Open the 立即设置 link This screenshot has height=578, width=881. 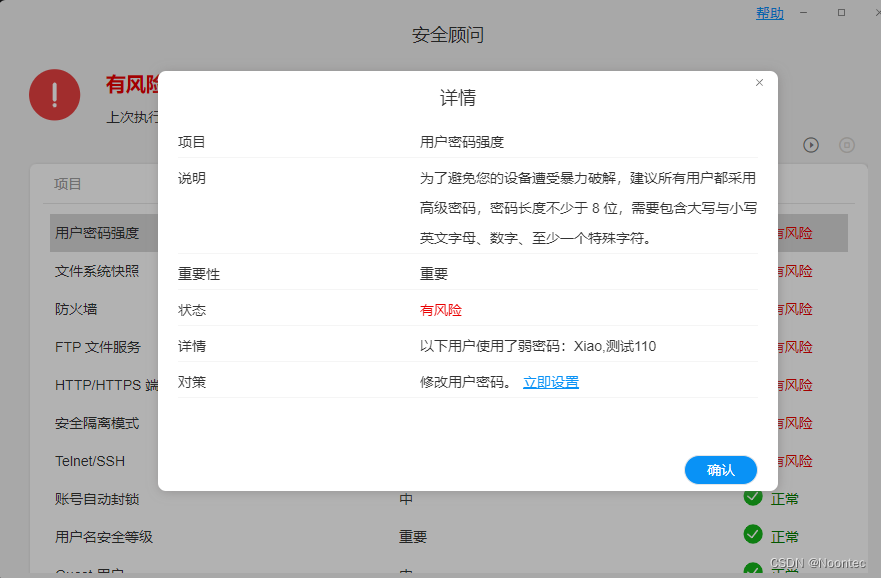point(550,382)
